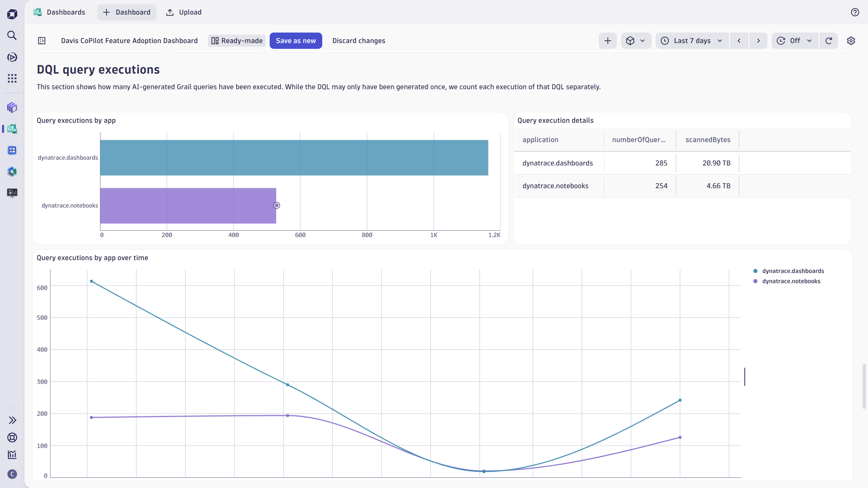The height and width of the screenshot is (488, 868).
Task: Select the Dashboards app icon in the sidebar
Action: pos(12,129)
